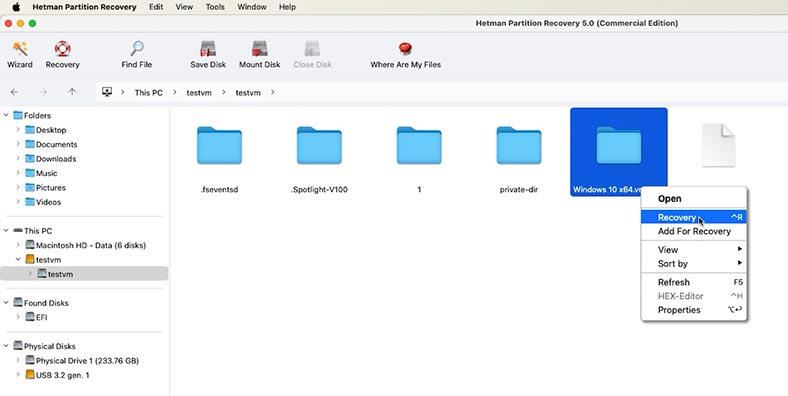Choose Open in the context menu
The height and width of the screenshot is (396, 788).
coord(694,199)
